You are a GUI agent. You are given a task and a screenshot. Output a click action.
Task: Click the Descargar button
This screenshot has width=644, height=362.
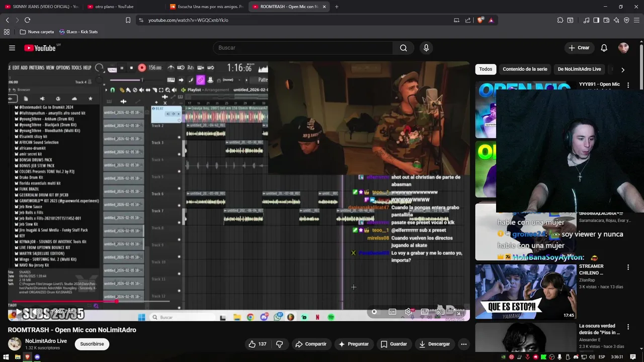(436, 344)
